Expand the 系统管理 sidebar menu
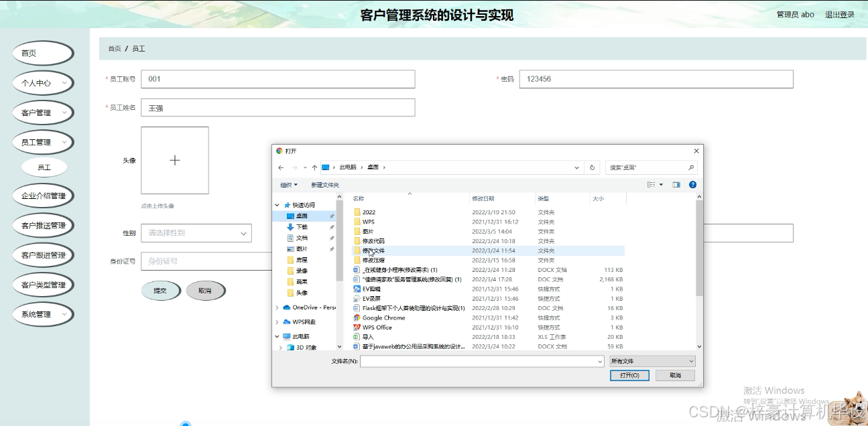The height and width of the screenshot is (426, 868). point(42,313)
